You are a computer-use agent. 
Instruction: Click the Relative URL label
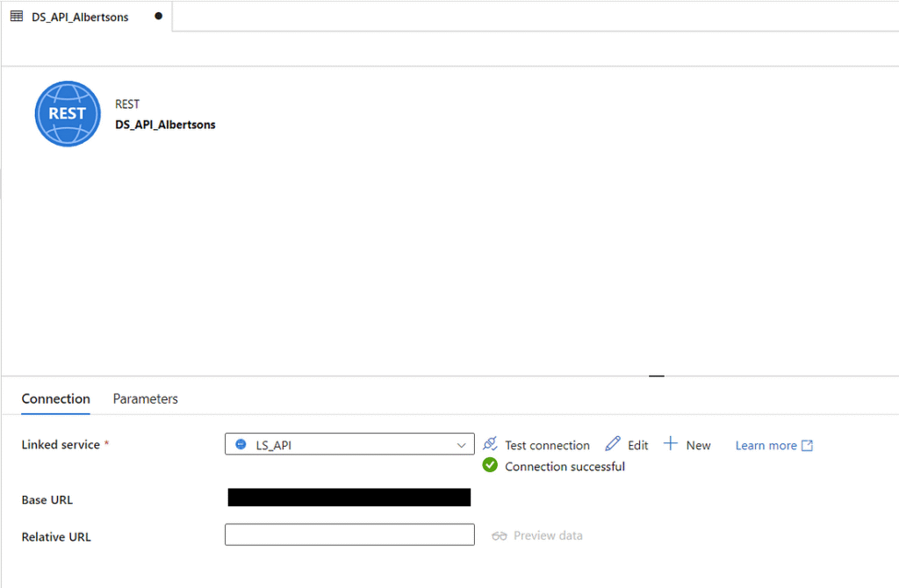[56, 537]
